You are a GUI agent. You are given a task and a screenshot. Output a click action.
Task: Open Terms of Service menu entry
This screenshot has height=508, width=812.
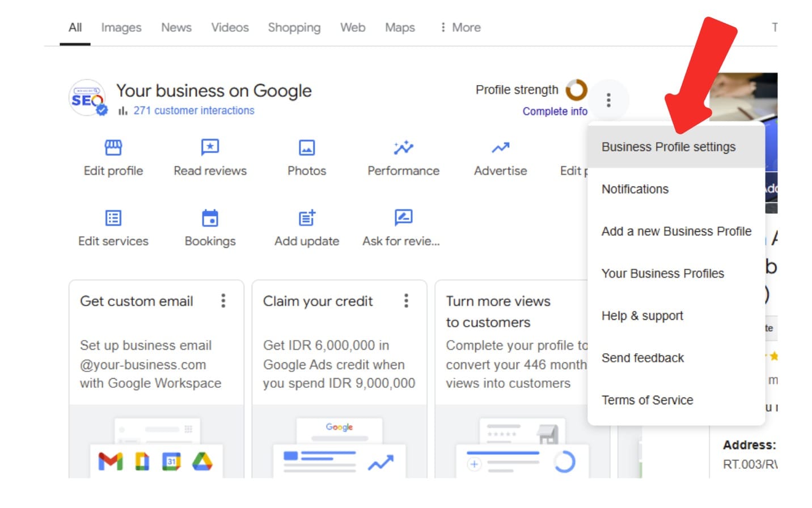click(676, 400)
